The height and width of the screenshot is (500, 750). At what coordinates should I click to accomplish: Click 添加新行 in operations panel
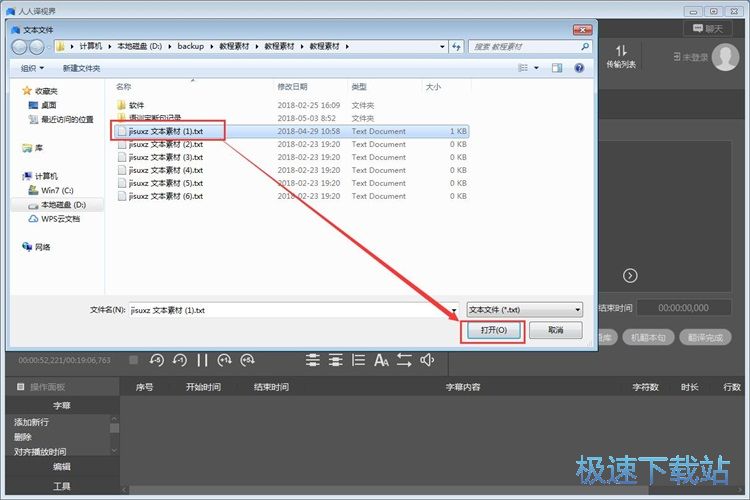(x=32, y=422)
